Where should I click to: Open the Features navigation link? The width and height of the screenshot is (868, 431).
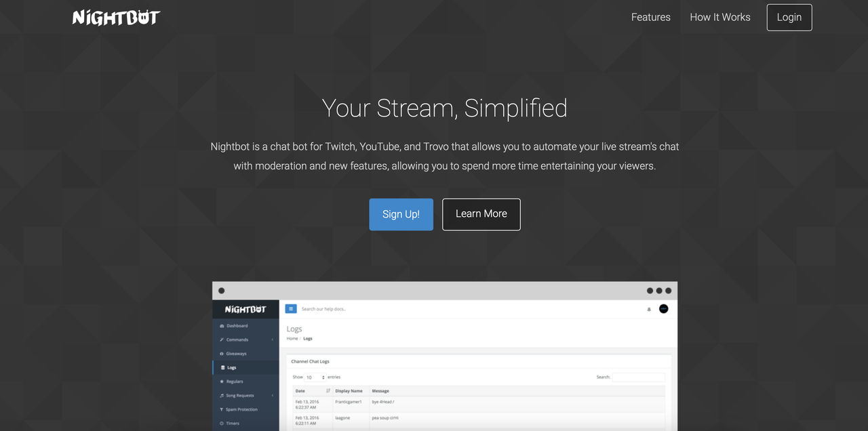click(x=650, y=18)
